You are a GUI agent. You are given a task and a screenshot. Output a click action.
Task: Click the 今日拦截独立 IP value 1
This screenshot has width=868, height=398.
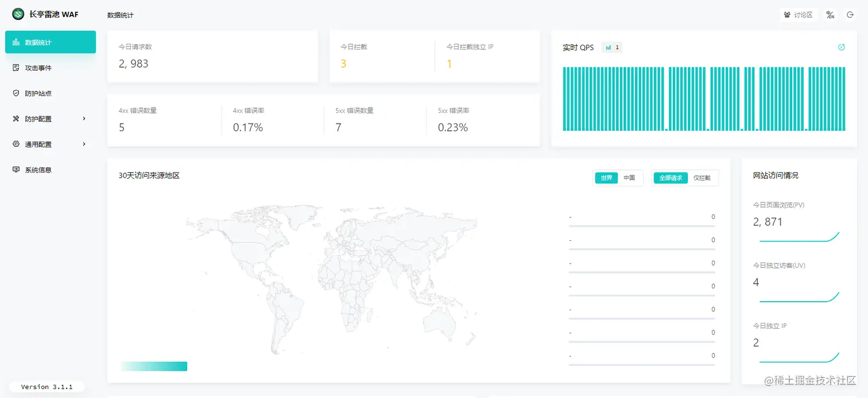point(449,64)
